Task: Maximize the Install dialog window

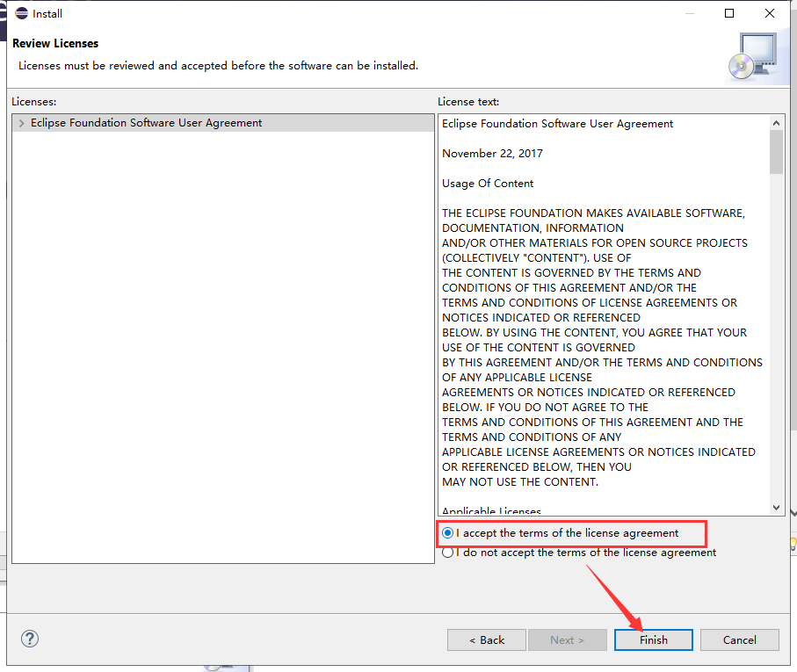Action: (729, 13)
